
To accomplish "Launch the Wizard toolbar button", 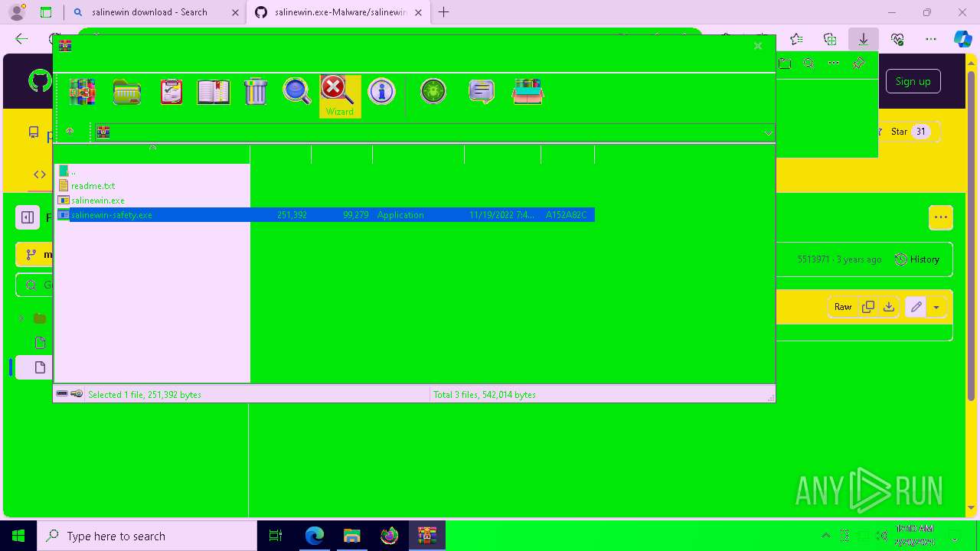I will point(339,96).
